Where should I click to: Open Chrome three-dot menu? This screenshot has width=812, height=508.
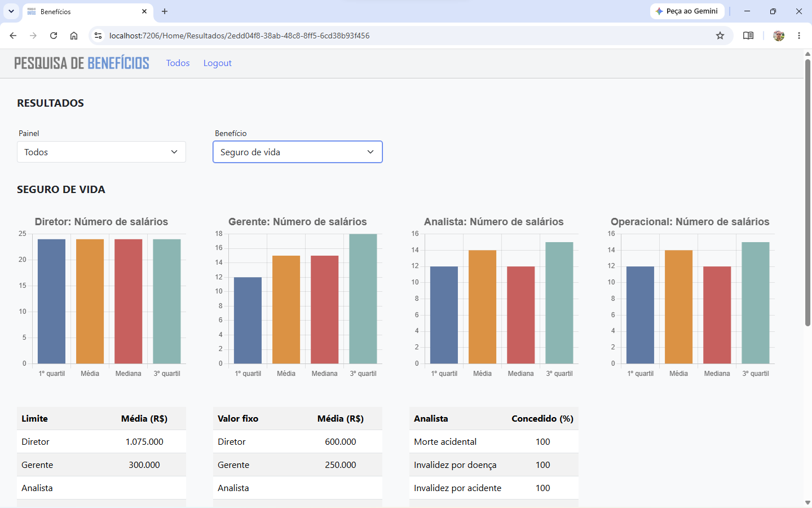point(799,36)
